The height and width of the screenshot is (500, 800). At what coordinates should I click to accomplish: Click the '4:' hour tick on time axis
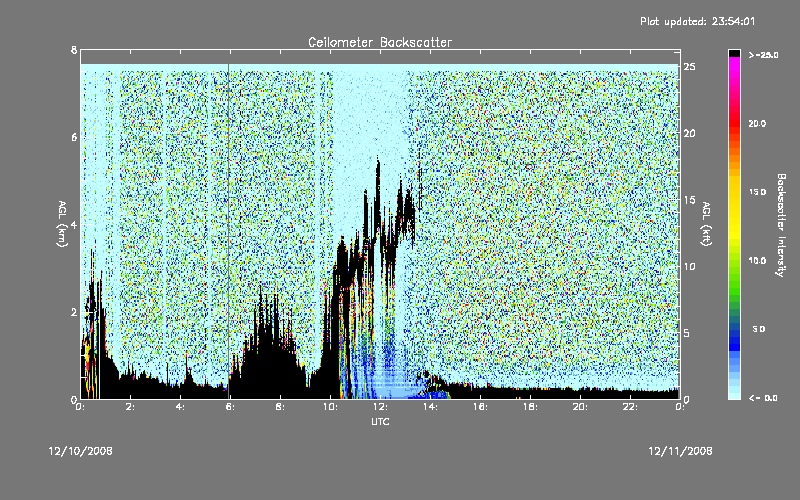180,407
